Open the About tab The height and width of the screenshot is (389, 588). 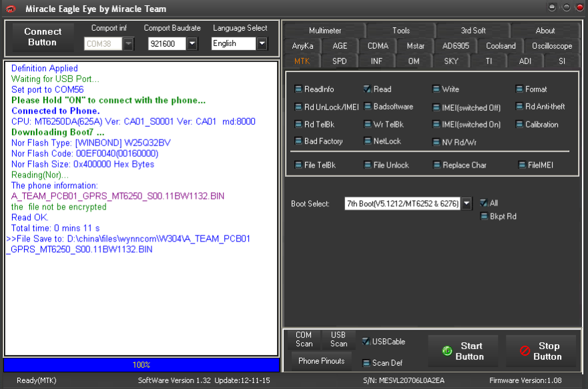coord(545,30)
